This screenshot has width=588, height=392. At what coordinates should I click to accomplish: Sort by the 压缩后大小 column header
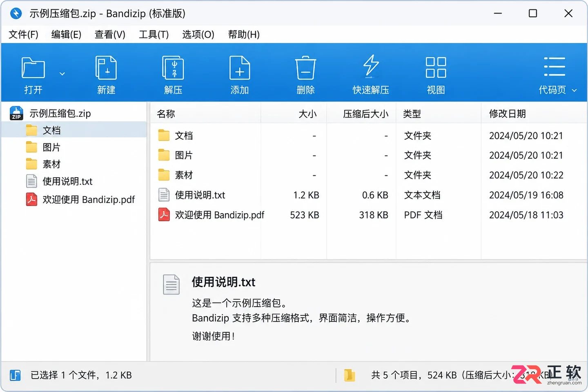tap(361, 114)
